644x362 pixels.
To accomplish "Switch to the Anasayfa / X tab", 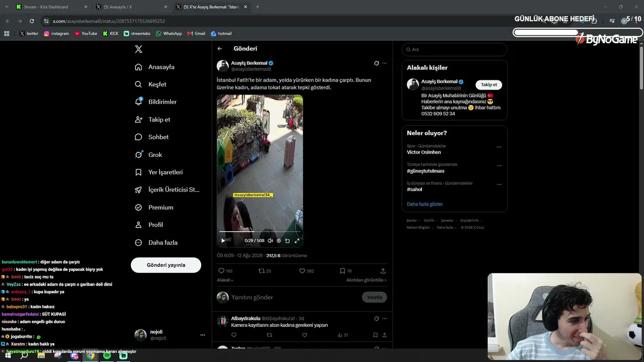I will [x=132, y=7].
